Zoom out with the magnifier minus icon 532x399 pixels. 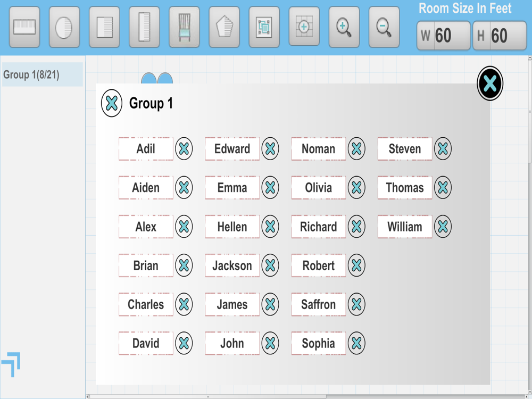pos(384,27)
